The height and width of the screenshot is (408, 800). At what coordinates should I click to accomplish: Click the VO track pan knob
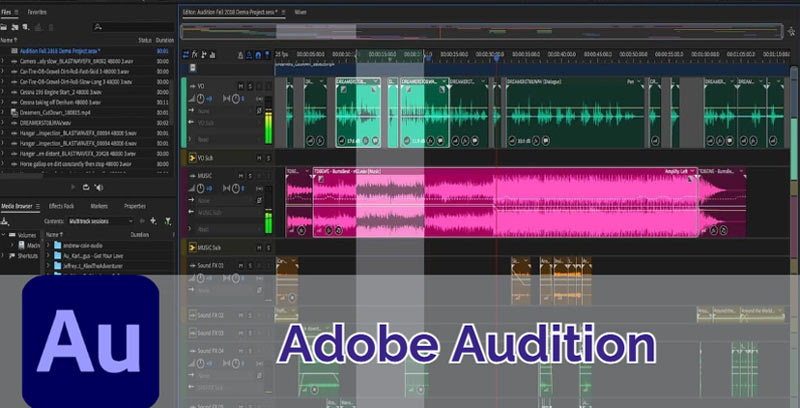(235, 98)
